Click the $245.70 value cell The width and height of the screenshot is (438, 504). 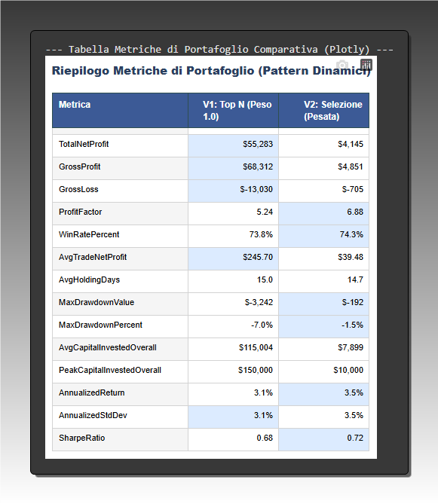pyautogui.click(x=233, y=258)
